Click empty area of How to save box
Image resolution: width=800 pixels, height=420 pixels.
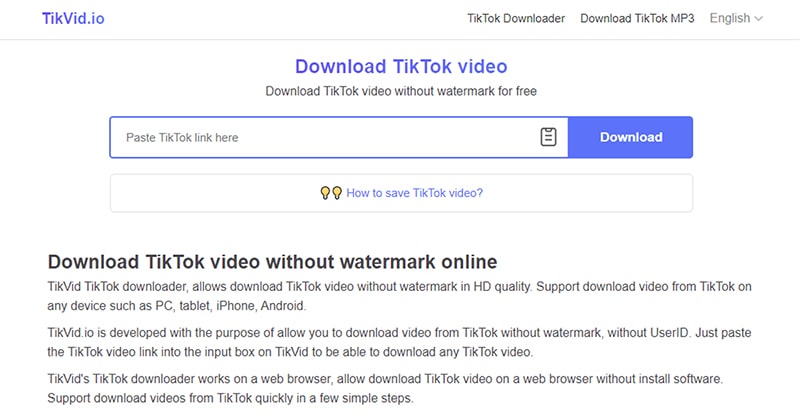(x=204, y=193)
